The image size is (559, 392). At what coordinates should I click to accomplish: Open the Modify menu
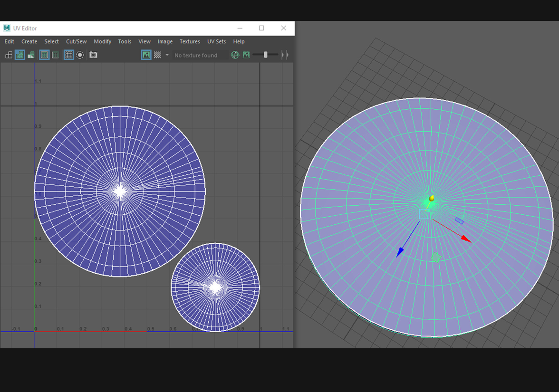(102, 42)
